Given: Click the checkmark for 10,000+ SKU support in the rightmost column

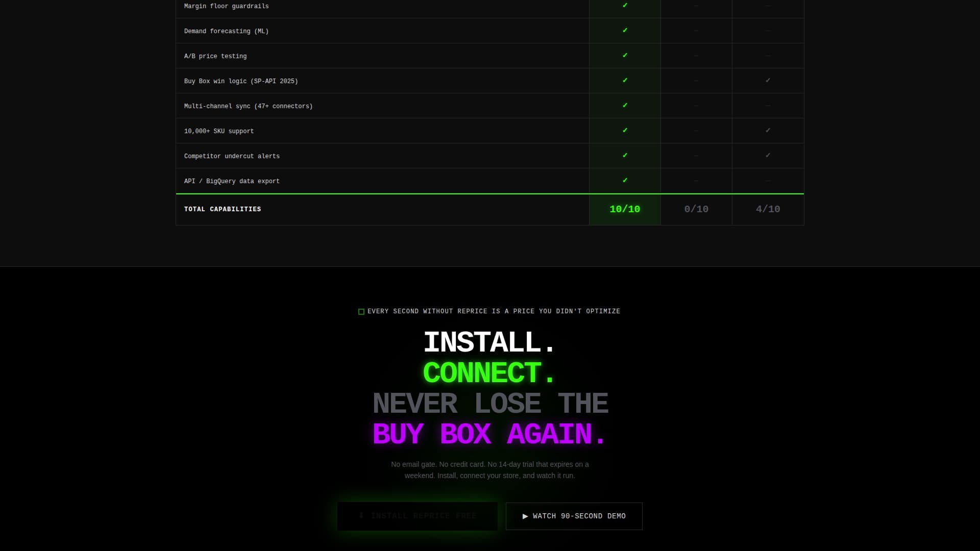Looking at the screenshot, I should click(768, 130).
